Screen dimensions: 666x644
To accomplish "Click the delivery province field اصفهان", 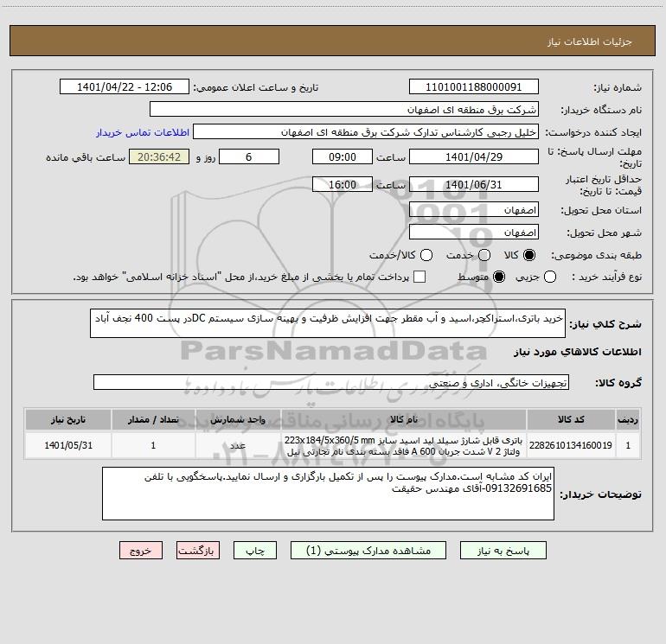I will tap(474, 210).
